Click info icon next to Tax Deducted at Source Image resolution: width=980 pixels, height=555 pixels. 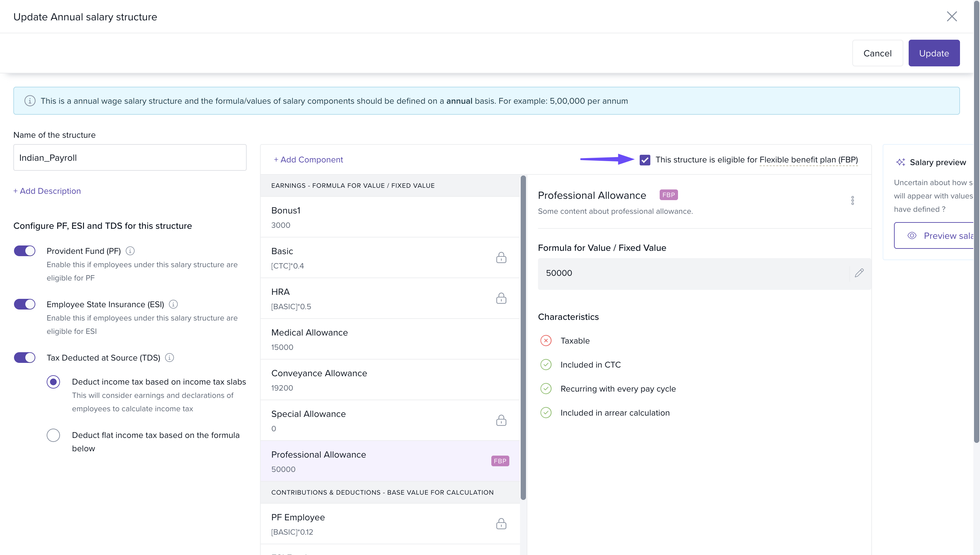click(x=169, y=358)
